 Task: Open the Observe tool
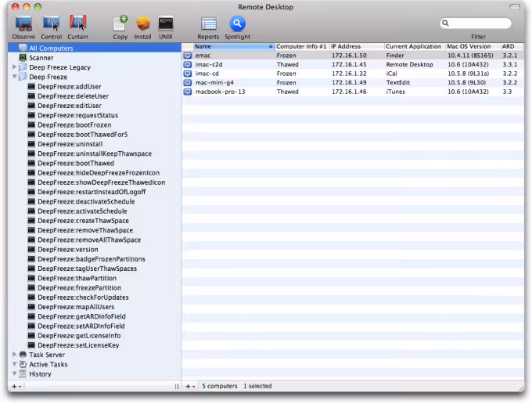(x=23, y=27)
